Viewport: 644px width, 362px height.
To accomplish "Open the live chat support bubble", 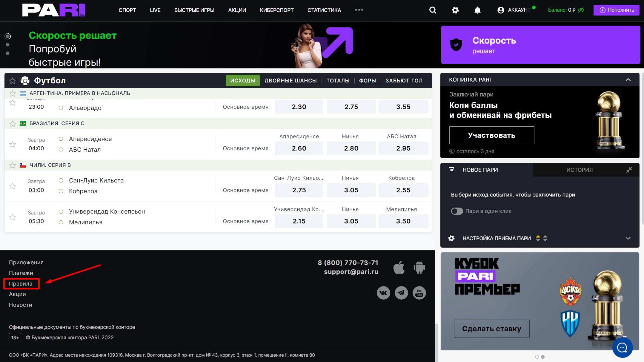I will click(623, 347).
